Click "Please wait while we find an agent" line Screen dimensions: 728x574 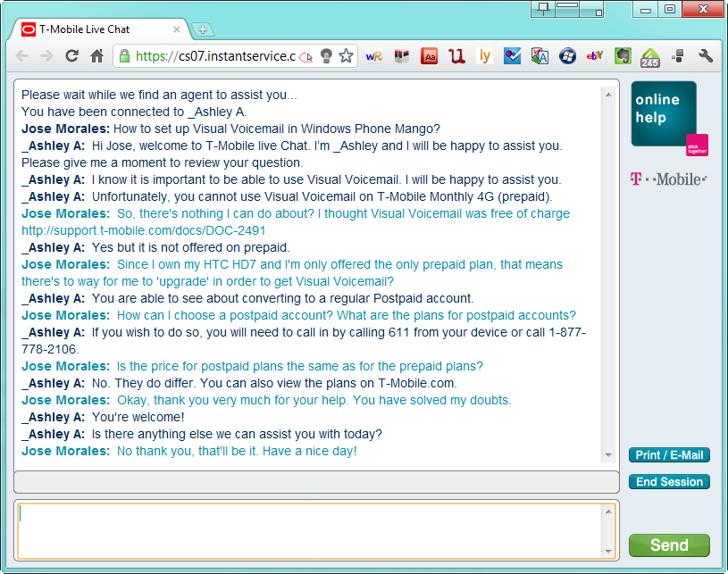[159, 95]
